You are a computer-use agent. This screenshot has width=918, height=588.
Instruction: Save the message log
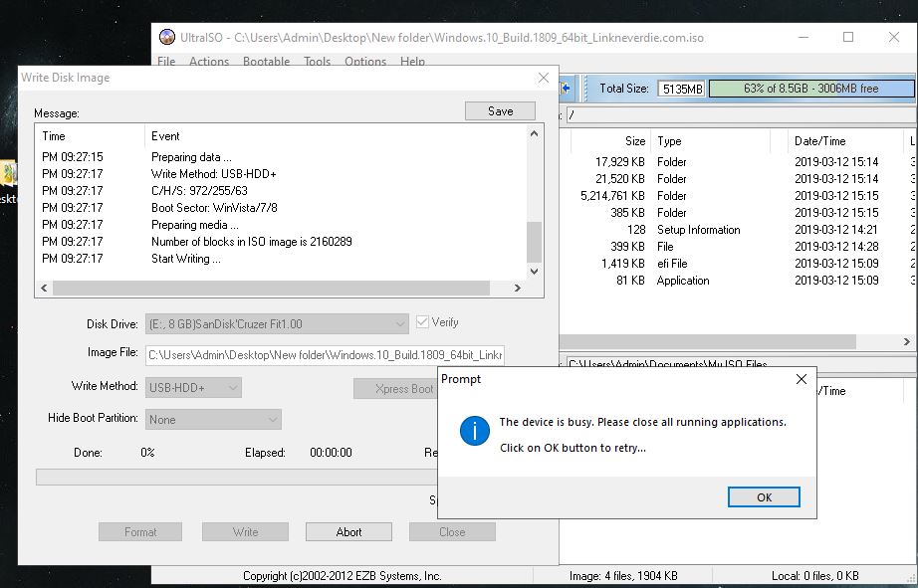pos(500,111)
